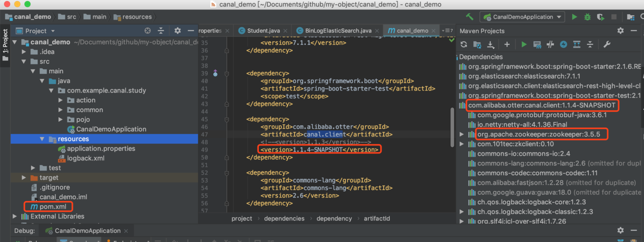Reimport all Maven projects

pos(464,44)
